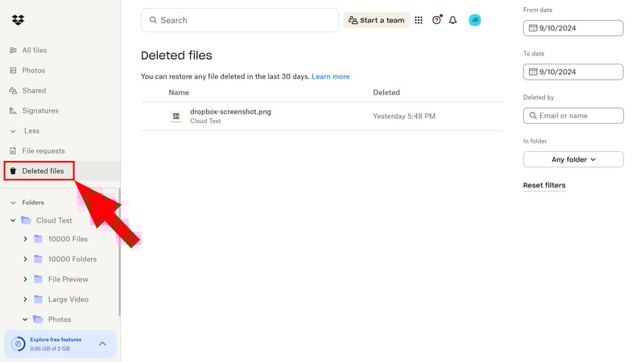Click the dropbox-screenshot.png file thumbnail icon
644x362 pixels.
(176, 116)
